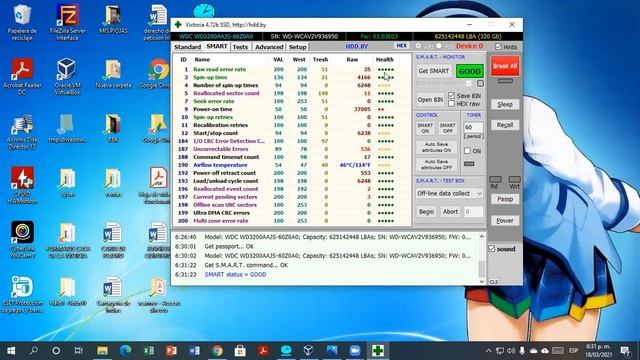Select the ESET desktop shortcut icon
640x360 pixels.
pos(22,294)
